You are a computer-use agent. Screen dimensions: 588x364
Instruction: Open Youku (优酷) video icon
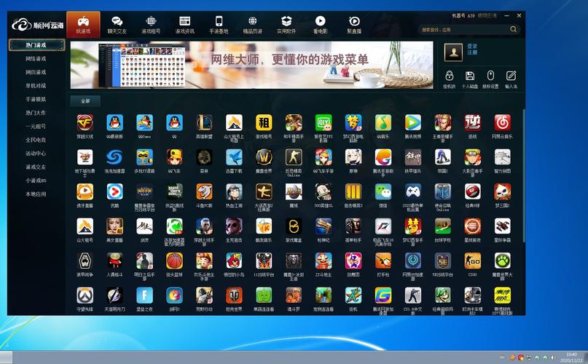click(x=114, y=191)
